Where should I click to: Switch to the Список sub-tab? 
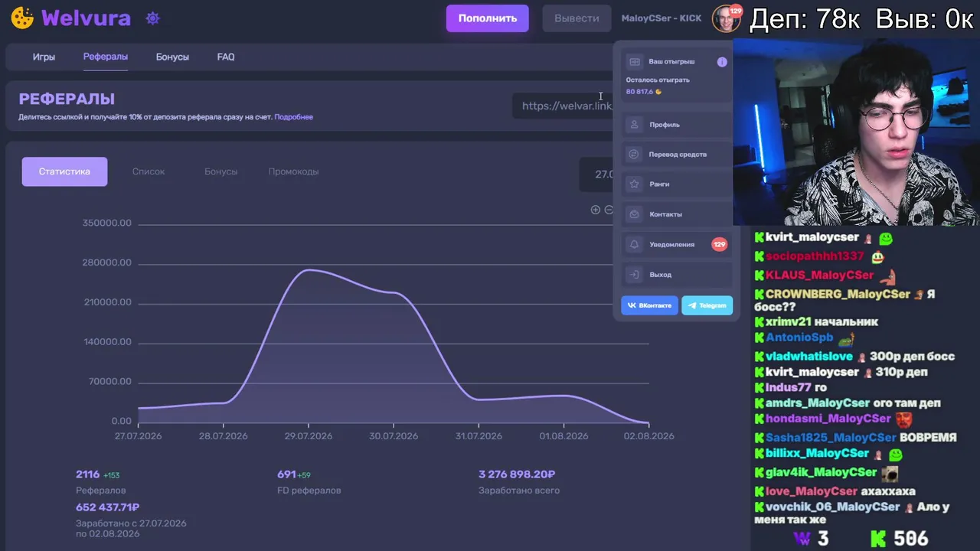tap(149, 171)
